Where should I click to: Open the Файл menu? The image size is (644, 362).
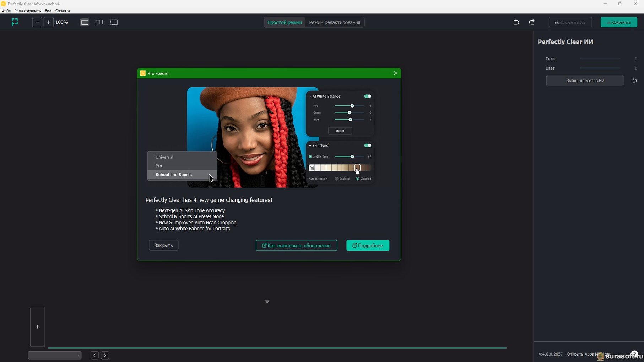pyautogui.click(x=6, y=11)
